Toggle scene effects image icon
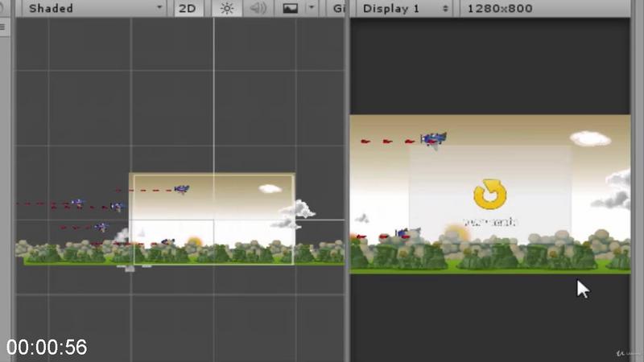Image resolution: width=644 pixels, height=362 pixels. (291, 8)
